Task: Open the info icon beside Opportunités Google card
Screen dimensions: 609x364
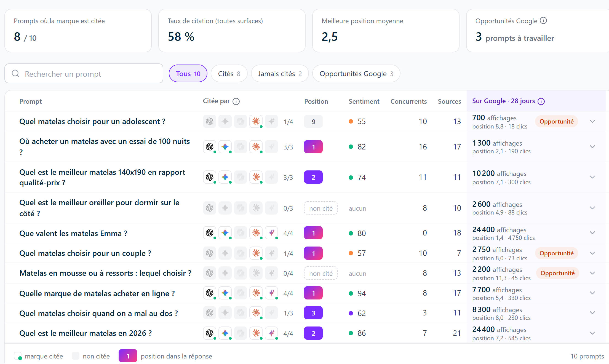Action: [543, 21]
